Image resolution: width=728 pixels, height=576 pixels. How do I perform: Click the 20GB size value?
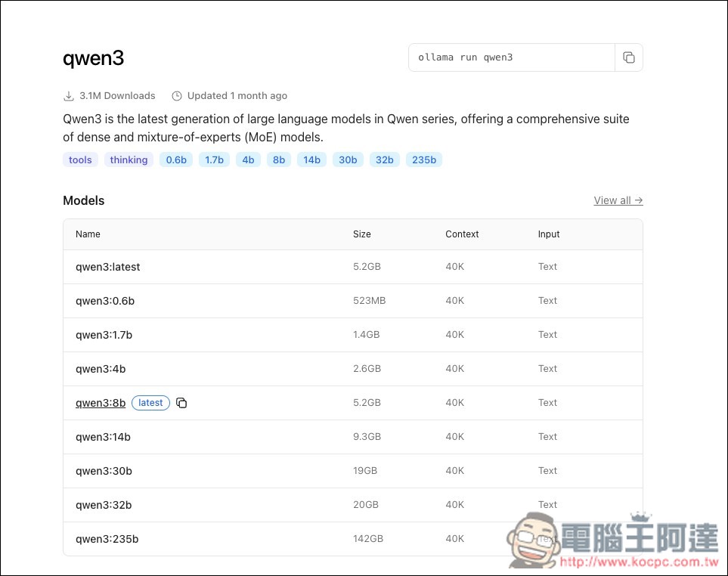(366, 504)
